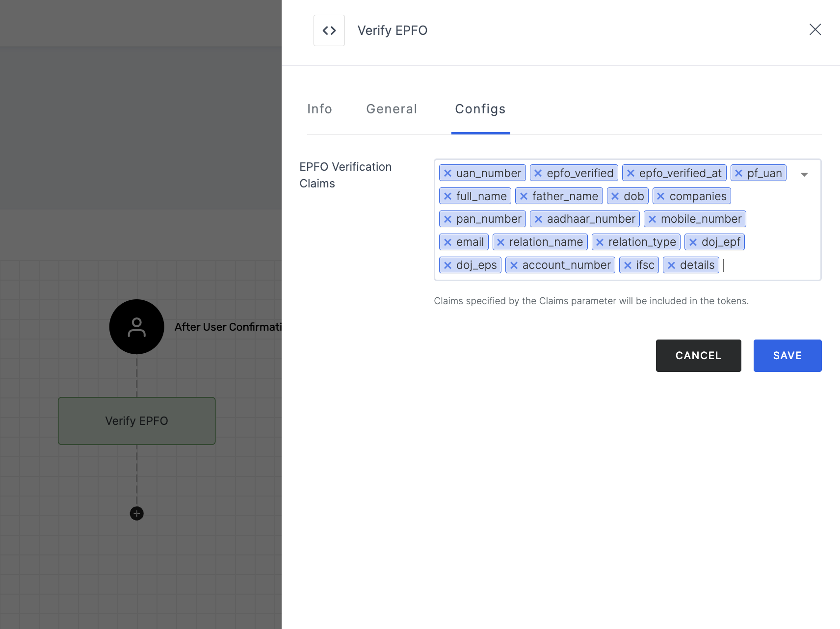This screenshot has width=840, height=629.
Task: Click the account_number tag text
Action: (567, 265)
